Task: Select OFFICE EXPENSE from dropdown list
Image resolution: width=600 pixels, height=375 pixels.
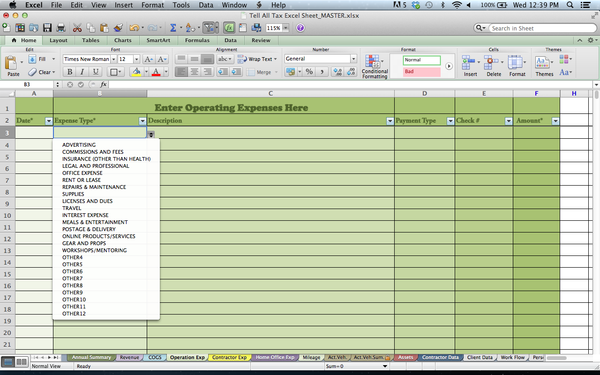Action: coord(82,173)
